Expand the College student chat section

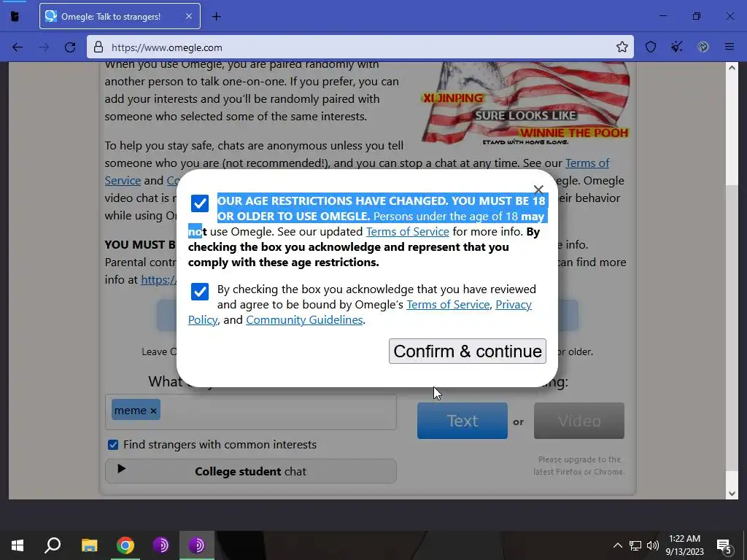(x=251, y=472)
